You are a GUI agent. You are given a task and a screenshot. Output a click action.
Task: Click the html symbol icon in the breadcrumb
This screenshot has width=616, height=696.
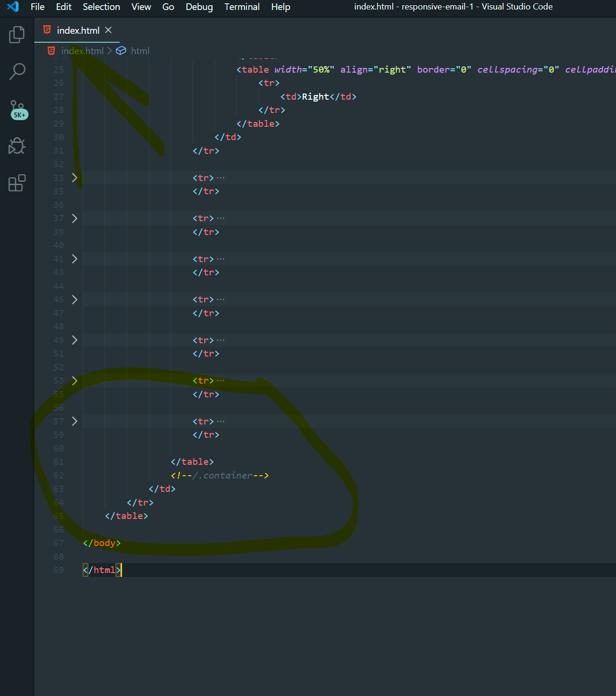(121, 50)
